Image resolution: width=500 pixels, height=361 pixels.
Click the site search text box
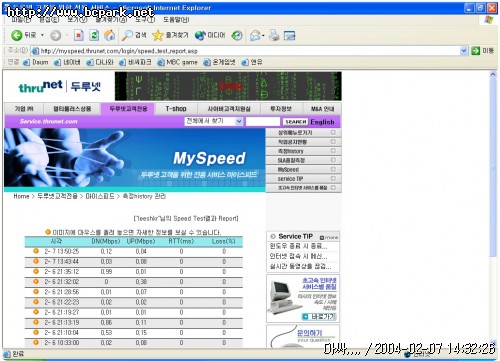(x=263, y=121)
